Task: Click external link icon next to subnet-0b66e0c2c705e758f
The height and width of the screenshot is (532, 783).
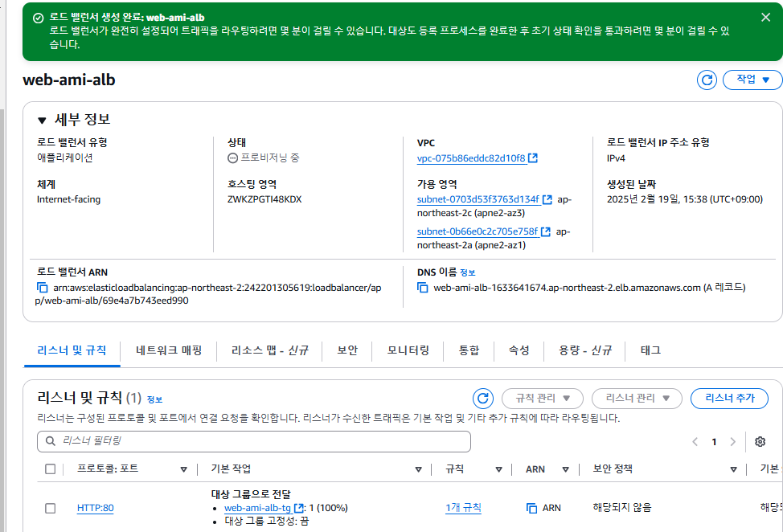Action: tap(546, 232)
